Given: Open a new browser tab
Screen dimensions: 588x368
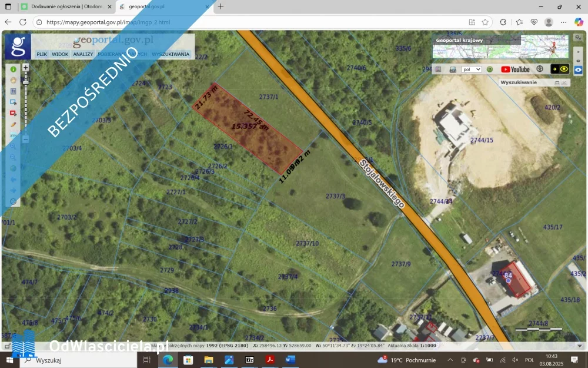Looking at the screenshot, I should click(x=220, y=6).
